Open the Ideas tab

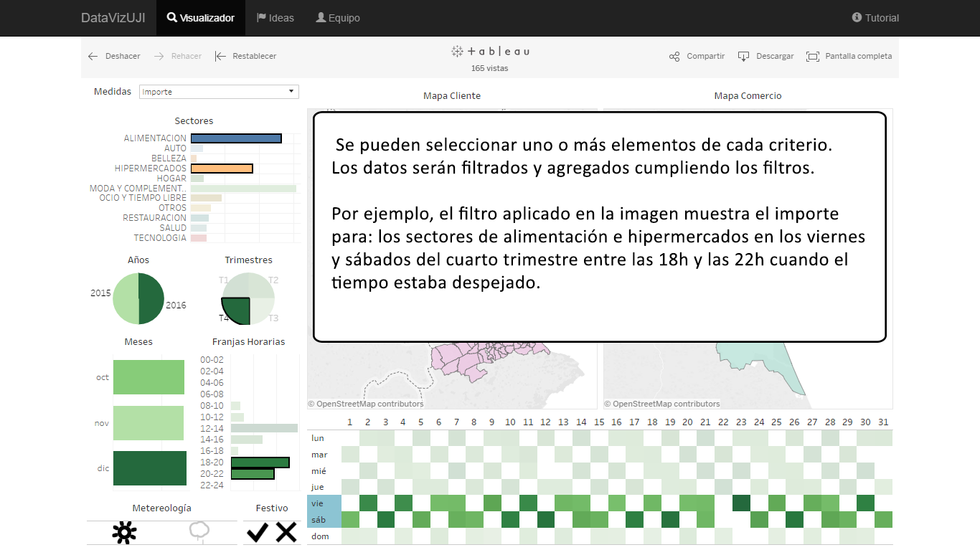click(275, 18)
